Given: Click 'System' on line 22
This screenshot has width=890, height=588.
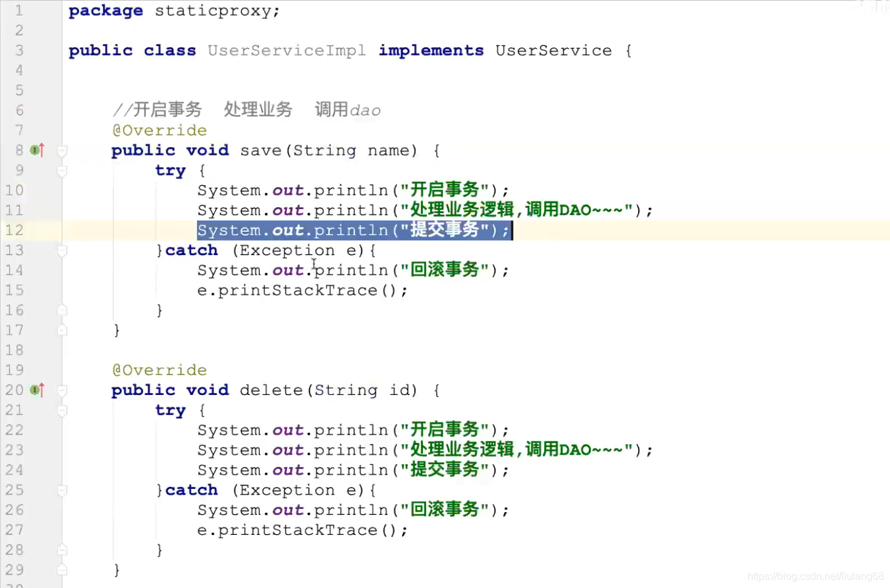Looking at the screenshot, I should (x=229, y=430).
